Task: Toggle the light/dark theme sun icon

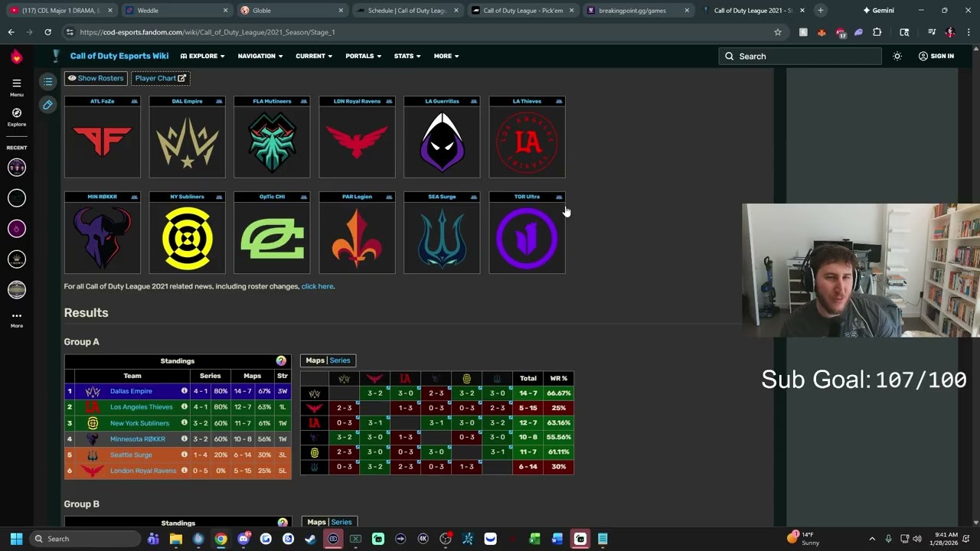Action: tap(897, 56)
